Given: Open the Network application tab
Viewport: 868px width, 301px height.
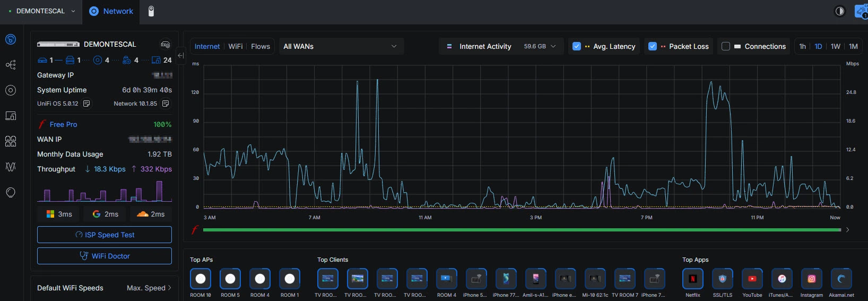Looking at the screenshot, I should pyautogui.click(x=111, y=11).
